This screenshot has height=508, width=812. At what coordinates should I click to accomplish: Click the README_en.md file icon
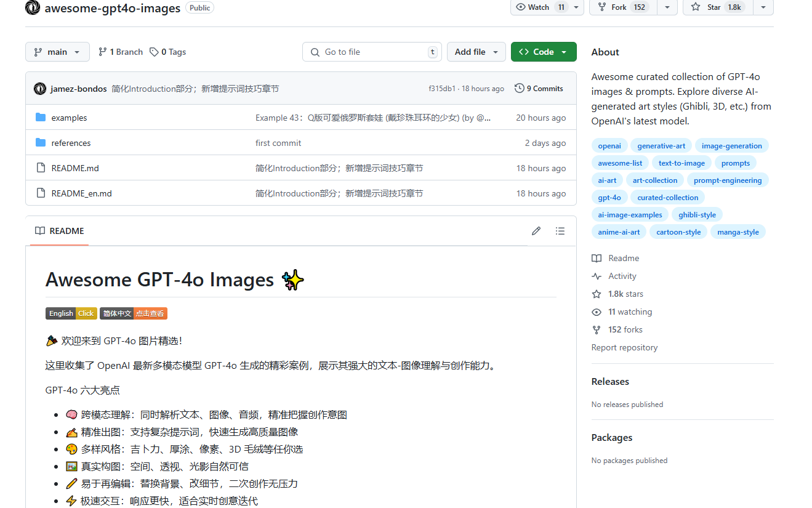(x=41, y=193)
